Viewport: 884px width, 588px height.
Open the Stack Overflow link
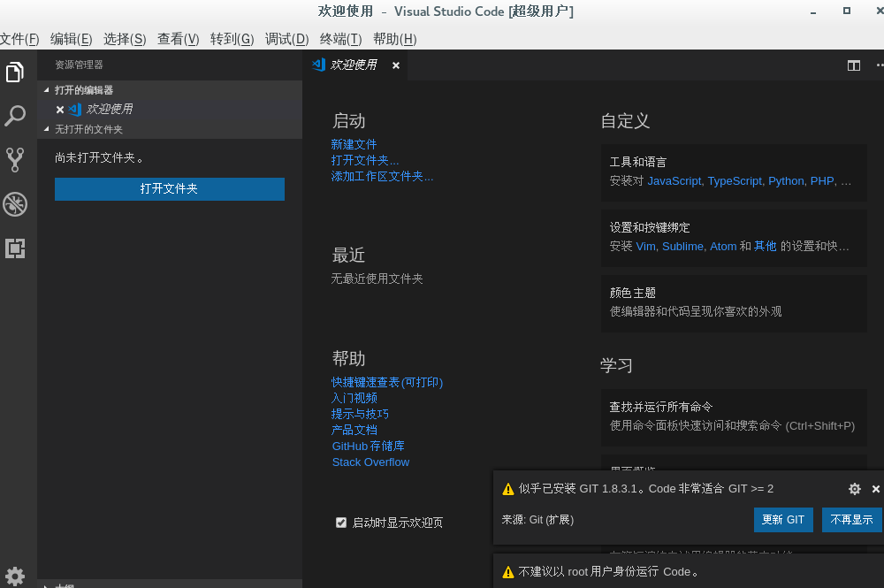point(371,462)
